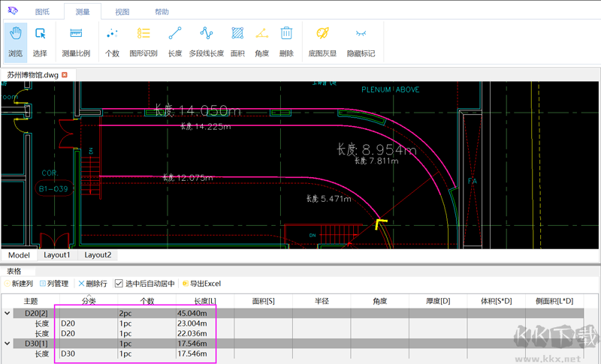Click the 删除 trash icon
This screenshot has height=364, width=601.
pyautogui.click(x=286, y=41)
